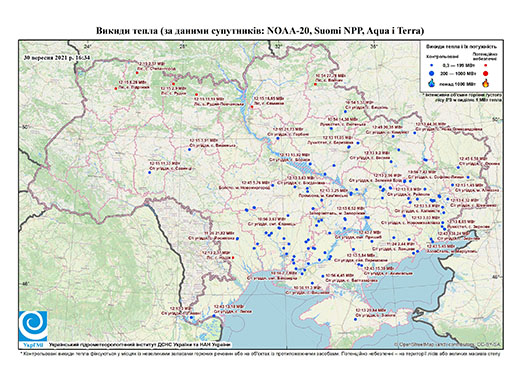Screen dimensions: 520x368
Task: Click the small blue dot legend symbol
Action: point(432,66)
